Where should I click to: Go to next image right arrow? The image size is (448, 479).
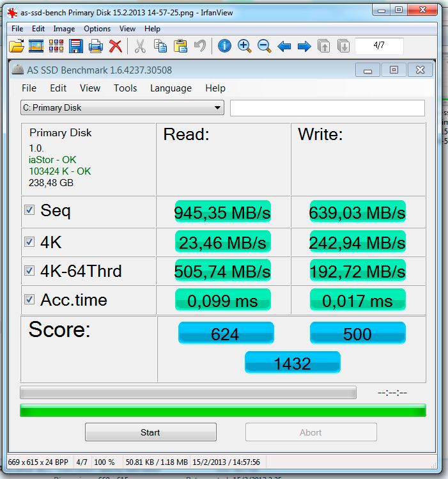coord(304,47)
